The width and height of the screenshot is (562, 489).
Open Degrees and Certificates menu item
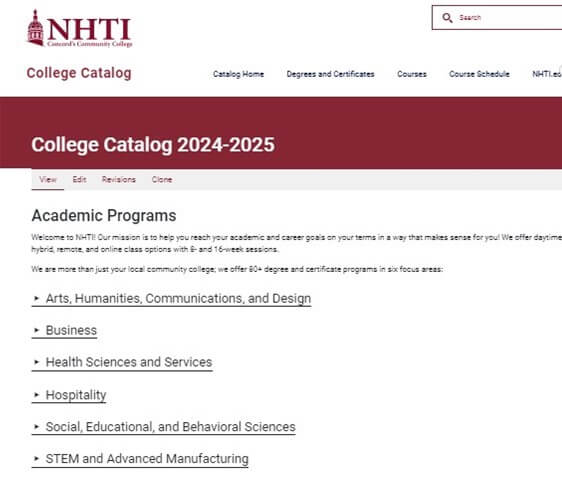[x=330, y=74]
